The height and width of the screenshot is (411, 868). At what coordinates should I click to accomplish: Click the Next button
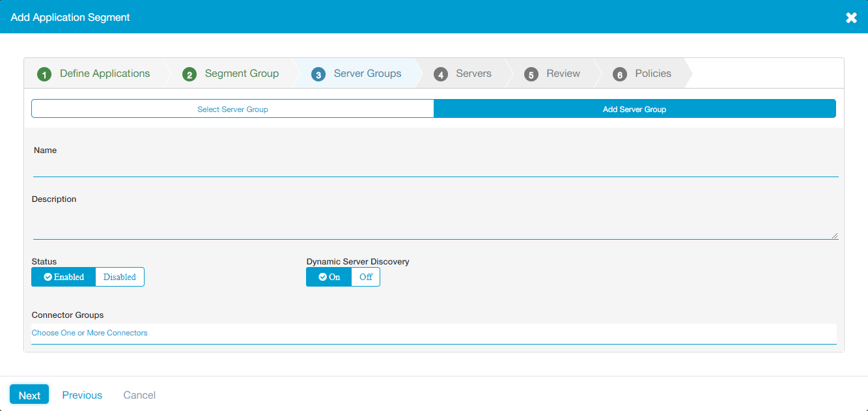29,394
